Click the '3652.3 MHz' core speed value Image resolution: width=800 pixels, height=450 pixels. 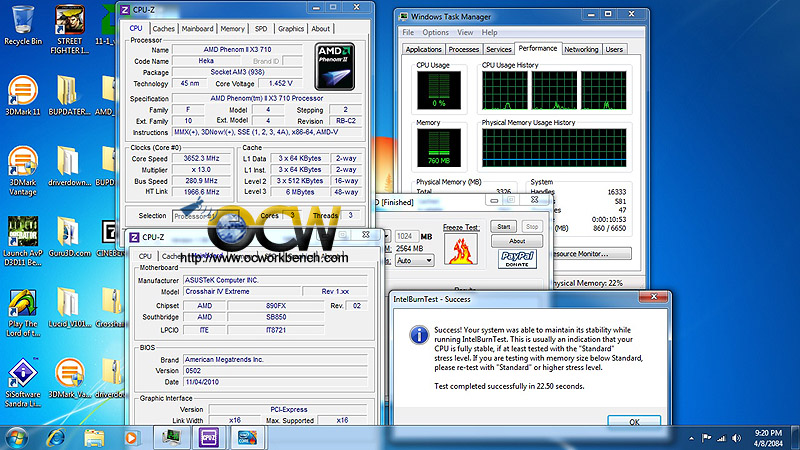202,158
